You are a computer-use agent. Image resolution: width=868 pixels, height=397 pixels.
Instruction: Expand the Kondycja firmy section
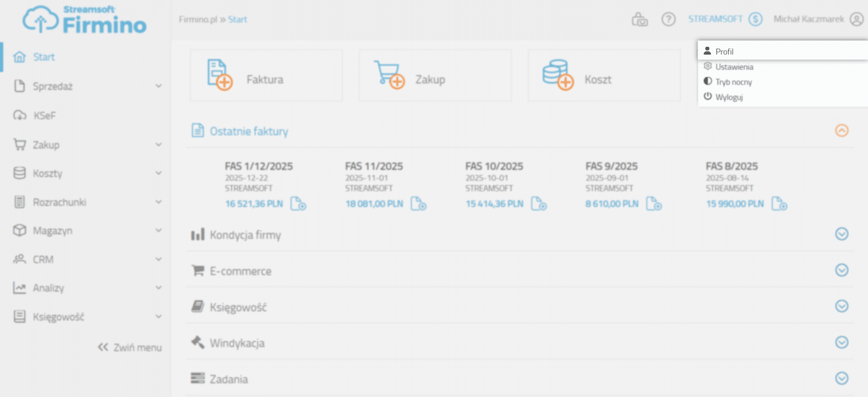click(841, 234)
